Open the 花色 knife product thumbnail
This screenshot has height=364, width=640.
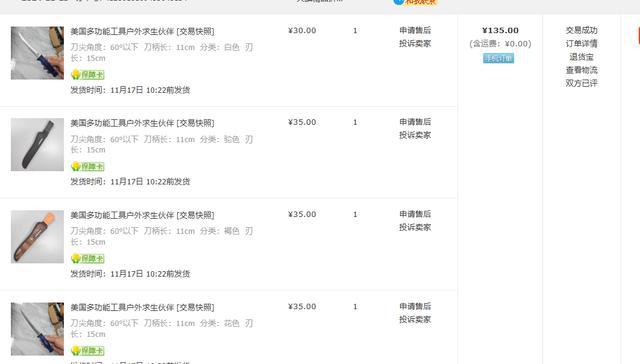click(x=37, y=329)
